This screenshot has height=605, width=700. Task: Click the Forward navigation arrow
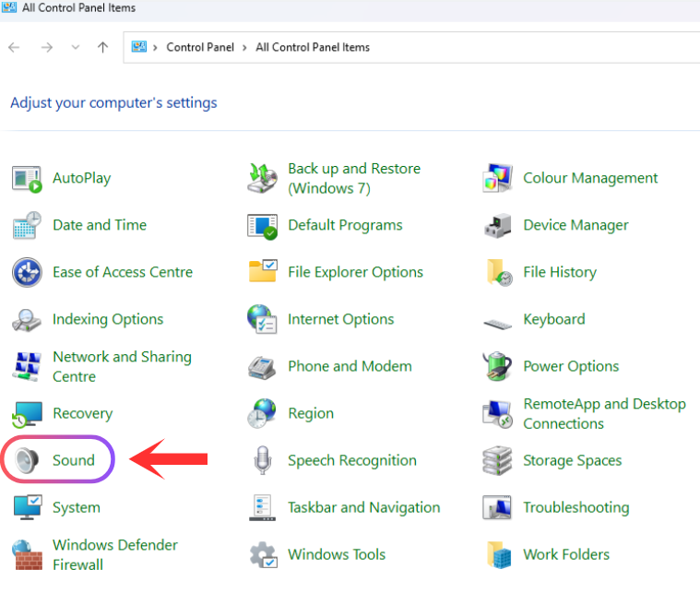(47, 47)
